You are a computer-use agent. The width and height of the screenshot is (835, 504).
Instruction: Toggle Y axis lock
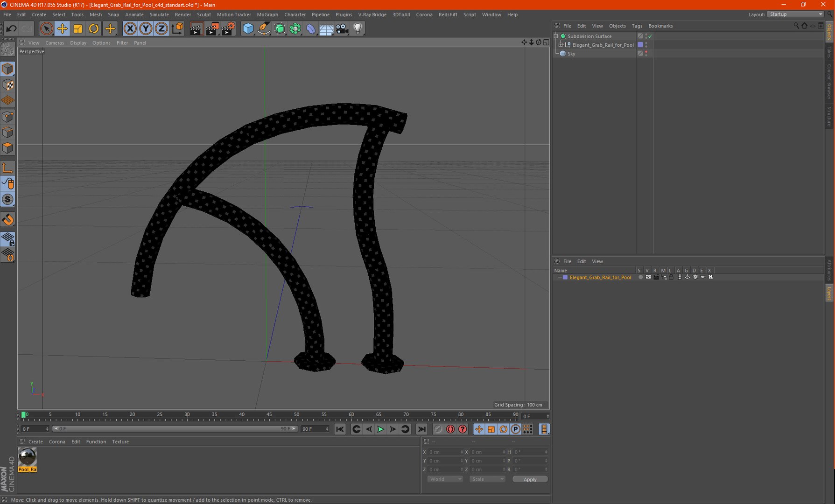tap(146, 29)
